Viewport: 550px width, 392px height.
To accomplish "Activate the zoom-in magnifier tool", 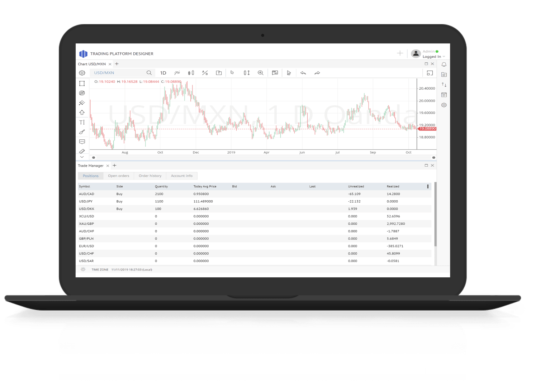I will pyautogui.click(x=261, y=73).
